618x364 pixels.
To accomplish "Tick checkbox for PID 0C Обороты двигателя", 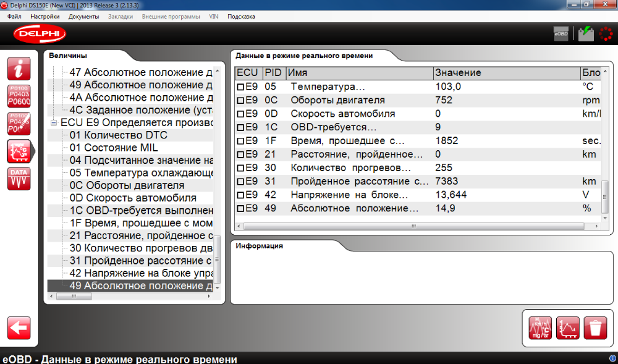I will tap(240, 101).
